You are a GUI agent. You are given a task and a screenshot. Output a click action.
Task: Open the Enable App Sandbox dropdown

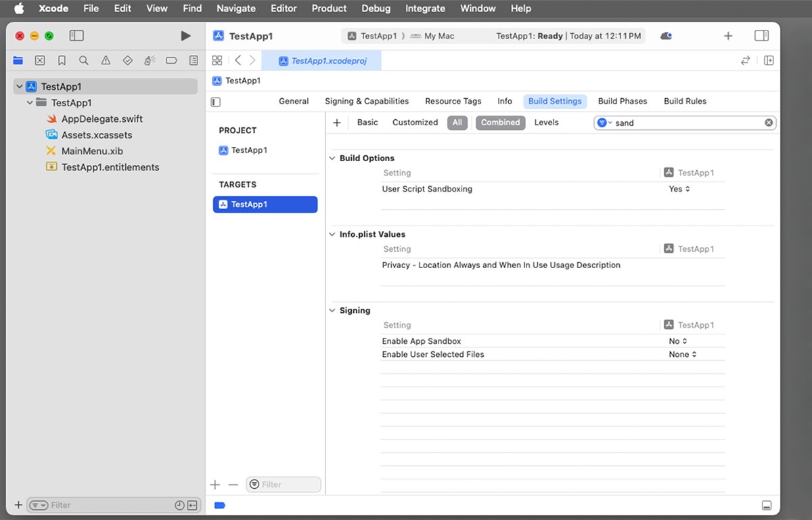tap(677, 341)
